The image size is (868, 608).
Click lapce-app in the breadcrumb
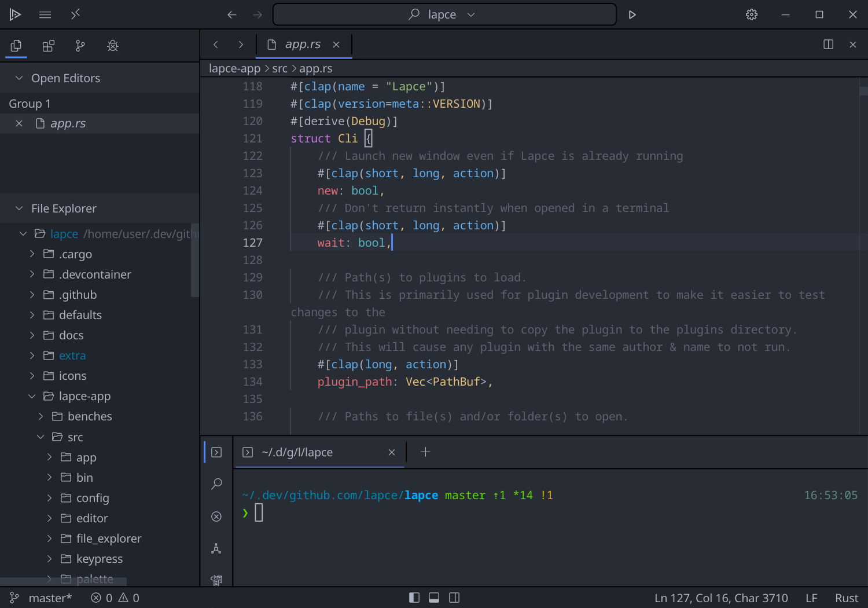[x=234, y=68]
